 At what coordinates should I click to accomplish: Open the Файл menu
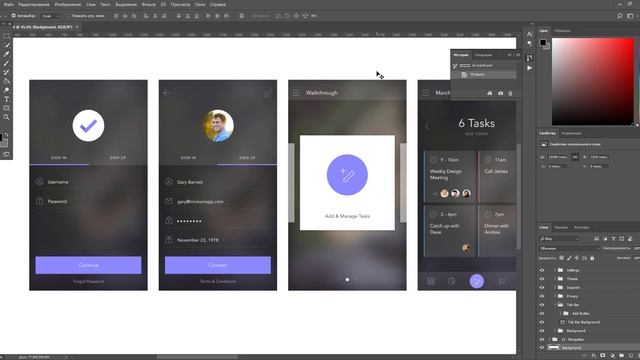[x=9, y=4]
